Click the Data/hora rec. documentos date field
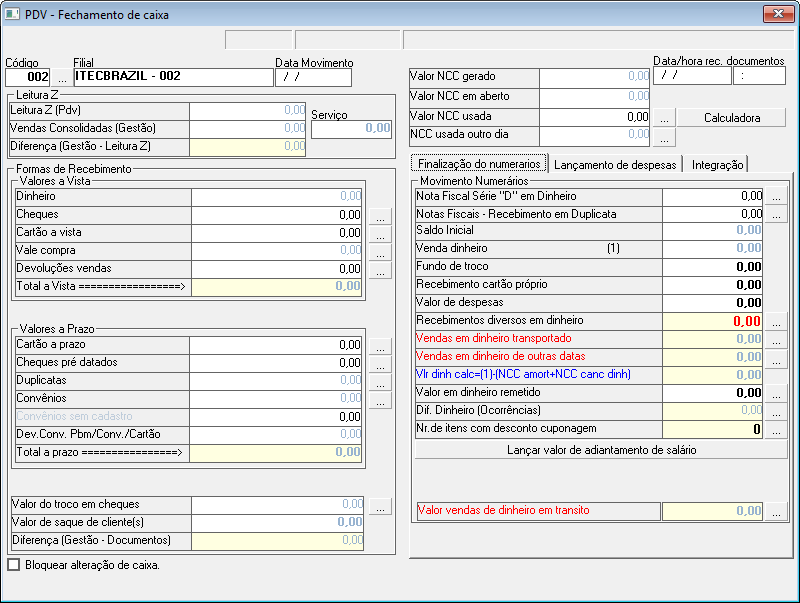Image resolution: width=800 pixels, height=603 pixels. (x=692, y=76)
